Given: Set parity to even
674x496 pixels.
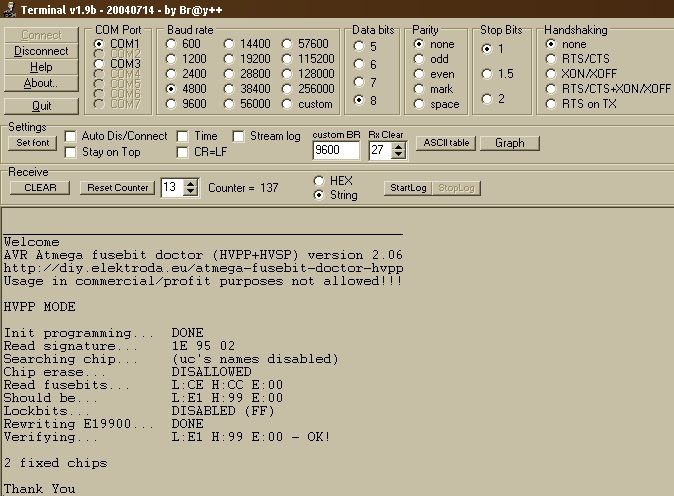Looking at the screenshot, I should [x=419, y=74].
